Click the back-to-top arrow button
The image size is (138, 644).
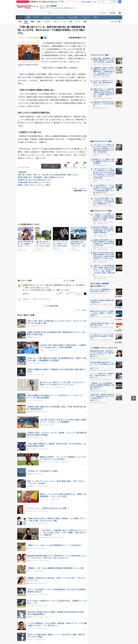(x=133, y=398)
